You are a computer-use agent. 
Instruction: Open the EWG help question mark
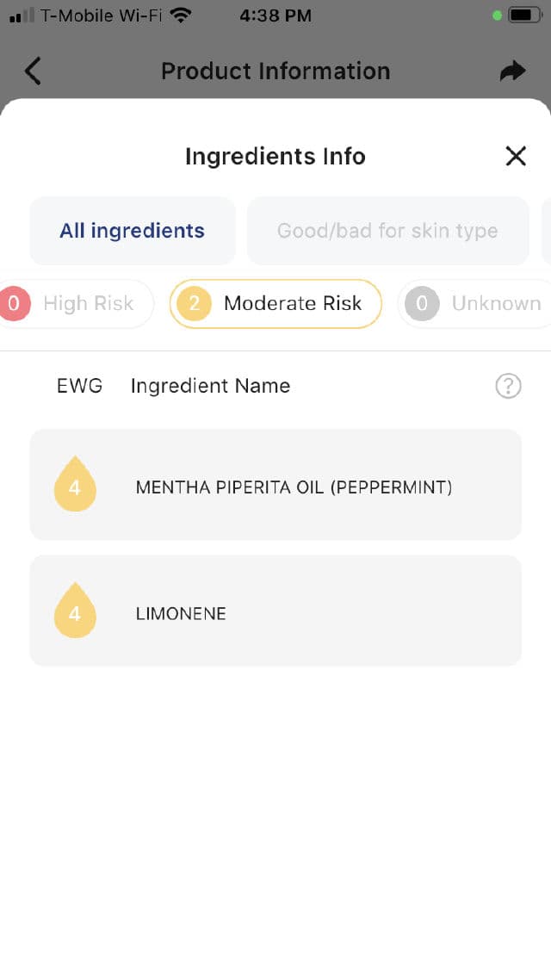[508, 387]
